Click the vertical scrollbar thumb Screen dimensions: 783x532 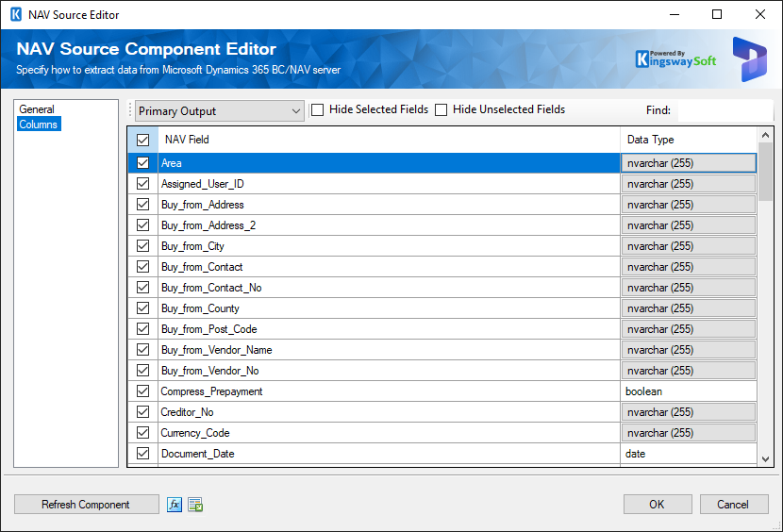(x=765, y=172)
